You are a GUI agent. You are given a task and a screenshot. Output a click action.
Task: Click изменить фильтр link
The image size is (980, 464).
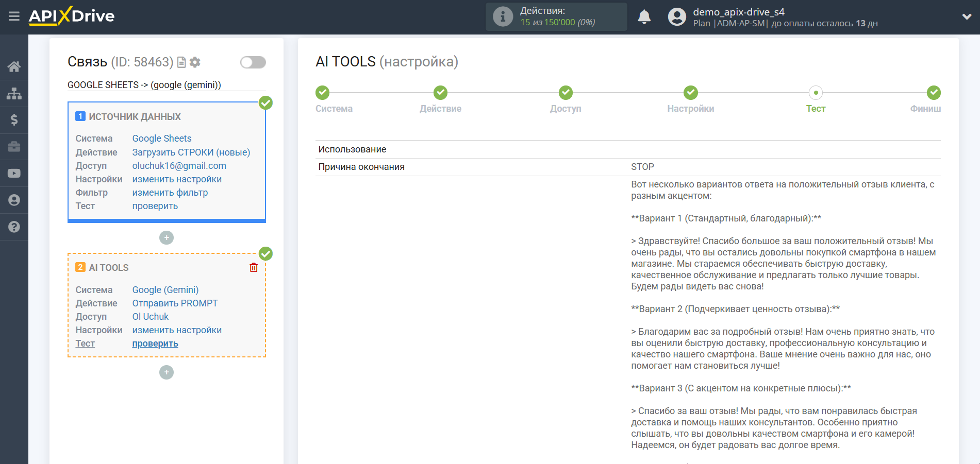coord(170,193)
